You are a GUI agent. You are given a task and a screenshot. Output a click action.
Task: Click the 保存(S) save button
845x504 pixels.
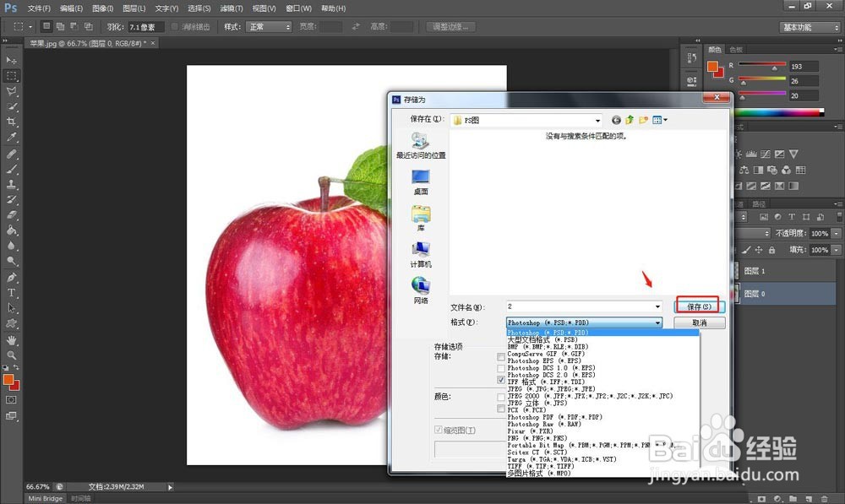pyautogui.click(x=700, y=306)
